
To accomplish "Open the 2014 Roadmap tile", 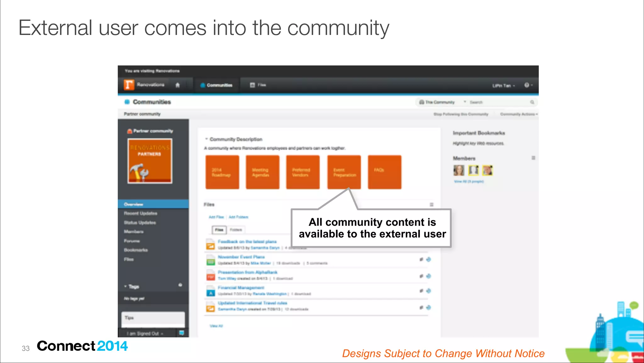I will 222,172.
